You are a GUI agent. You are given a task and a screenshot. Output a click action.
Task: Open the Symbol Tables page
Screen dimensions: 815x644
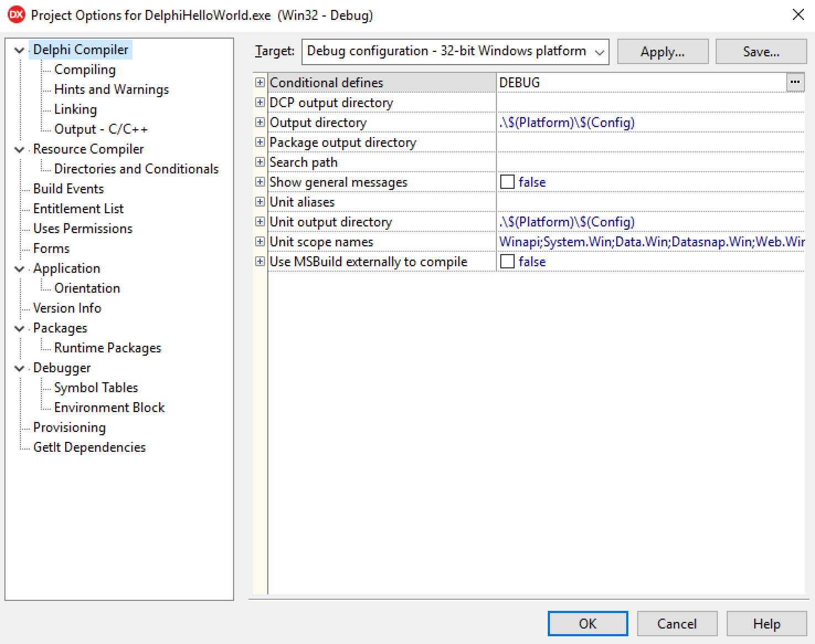(x=96, y=388)
